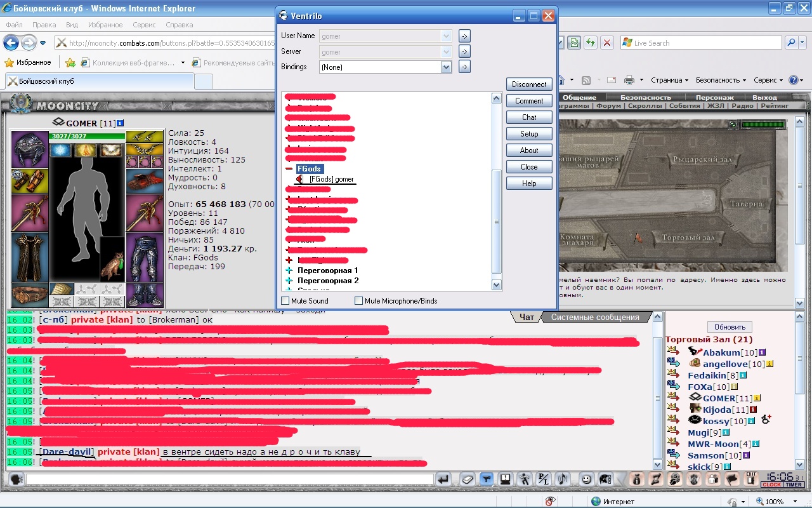Image resolution: width=812 pixels, height=508 pixels.
Task: Click the send message arrow icon beside chat input
Action: point(444,479)
